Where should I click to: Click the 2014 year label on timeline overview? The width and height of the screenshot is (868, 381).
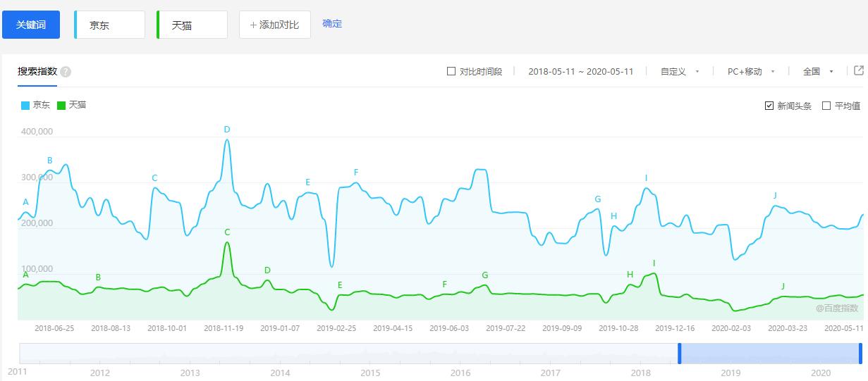[x=280, y=373]
